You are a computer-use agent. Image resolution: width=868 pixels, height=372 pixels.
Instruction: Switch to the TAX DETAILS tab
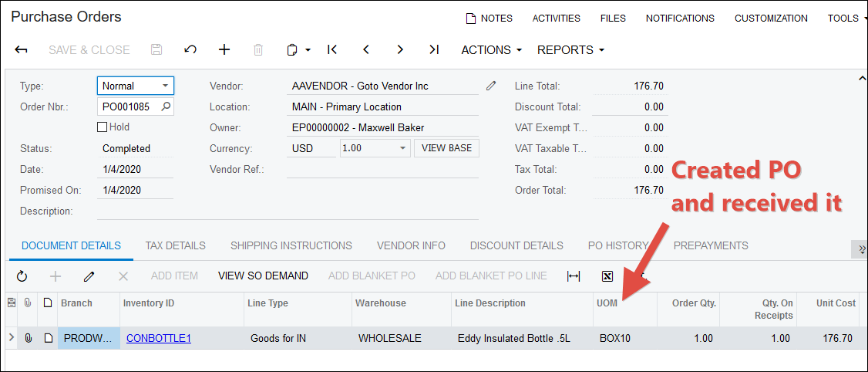[x=175, y=245]
